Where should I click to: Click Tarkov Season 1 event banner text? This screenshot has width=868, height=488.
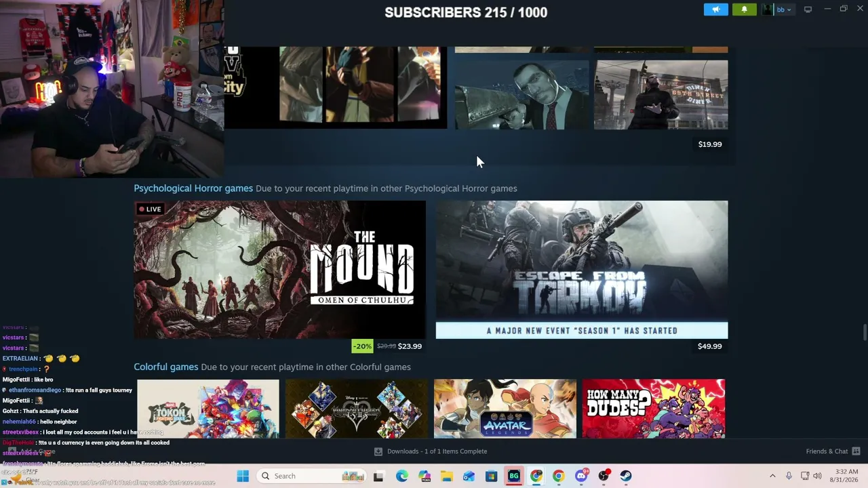(x=582, y=331)
